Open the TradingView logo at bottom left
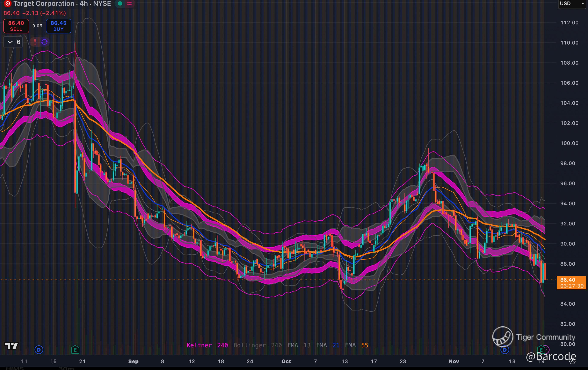The height and width of the screenshot is (370, 588). pyautogui.click(x=12, y=346)
